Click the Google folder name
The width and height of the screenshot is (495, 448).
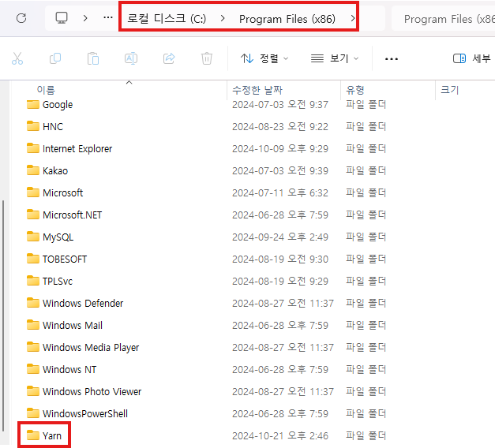(x=58, y=105)
